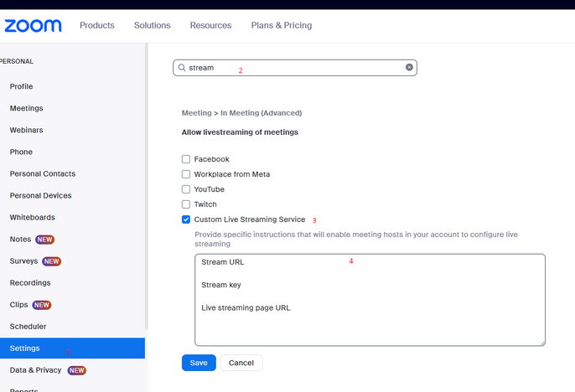Enable the Workplace from Meta checkbox
This screenshot has width=575, height=392.
pyautogui.click(x=186, y=174)
